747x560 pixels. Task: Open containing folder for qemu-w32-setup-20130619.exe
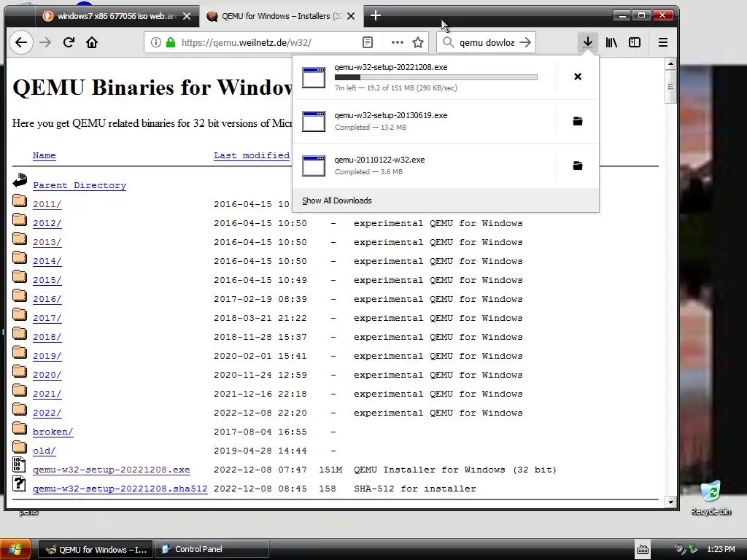[x=578, y=121]
